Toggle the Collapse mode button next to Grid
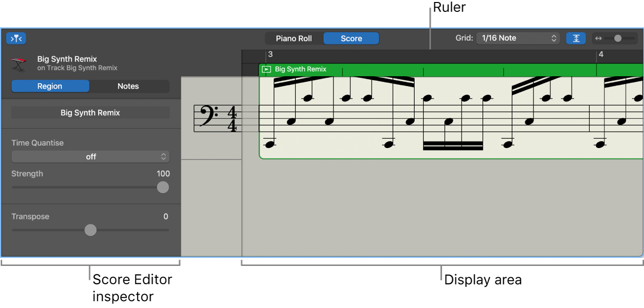 coord(576,38)
